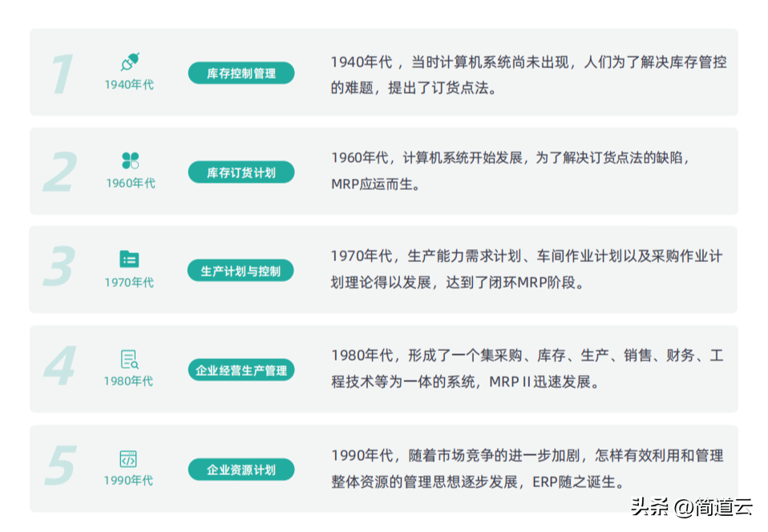Select the large number 4 marker
The height and width of the screenshot is (532, 768).
(59, 367)
